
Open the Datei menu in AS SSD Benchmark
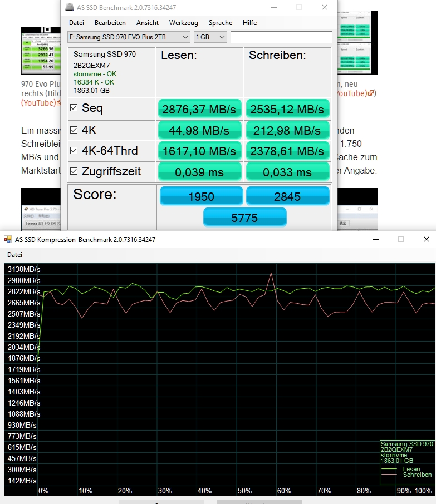pyautogui.click(x=76, y=23)
